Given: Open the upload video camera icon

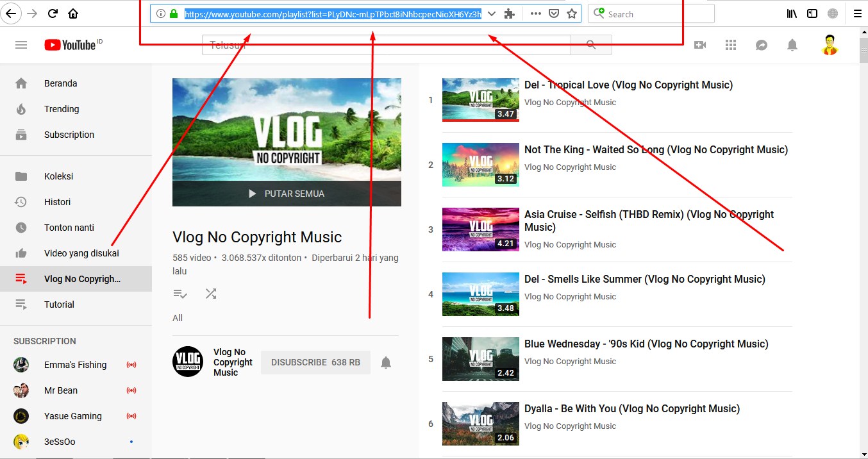Looking at the screenshot, I should (700, 45).
